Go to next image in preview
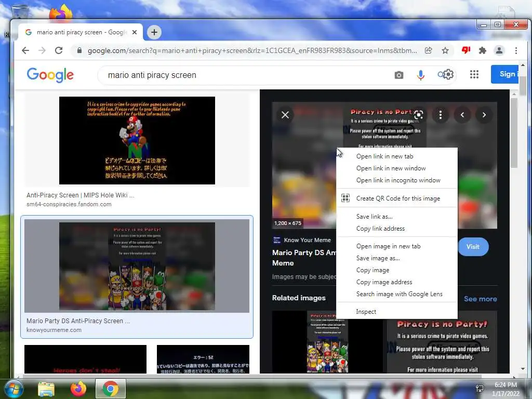The image size is (532, 399). click(484, 115)
